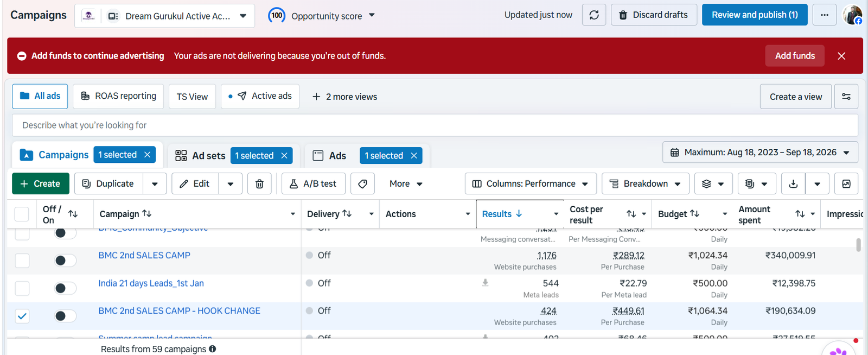The height and width of the screenshot is (355, 868).
Task: Sort by the Results column header
Action: tap(502, 214)
